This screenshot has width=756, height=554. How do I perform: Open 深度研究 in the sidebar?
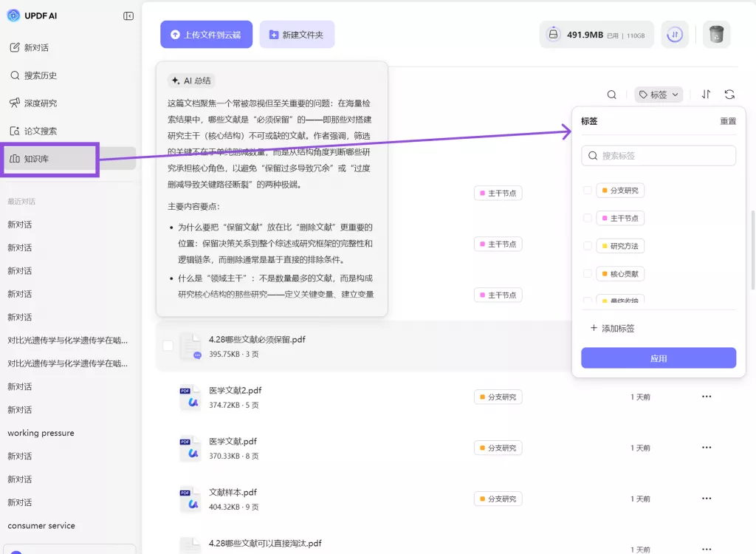(x=33, y=103)
